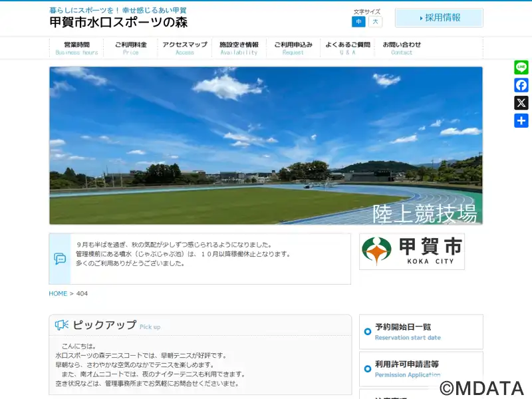Open ご利用料金 Price menu

[130, 48]
